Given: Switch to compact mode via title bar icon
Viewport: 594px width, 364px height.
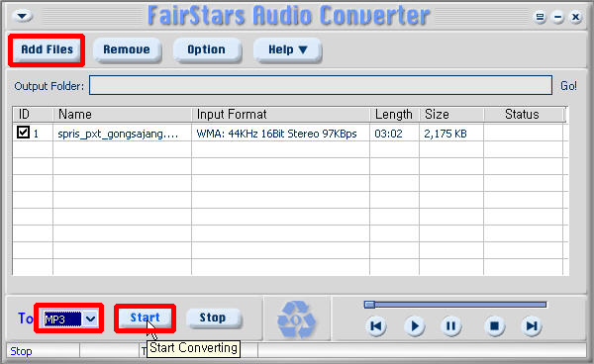Looking at the screenshot, I should coord(540,17).
